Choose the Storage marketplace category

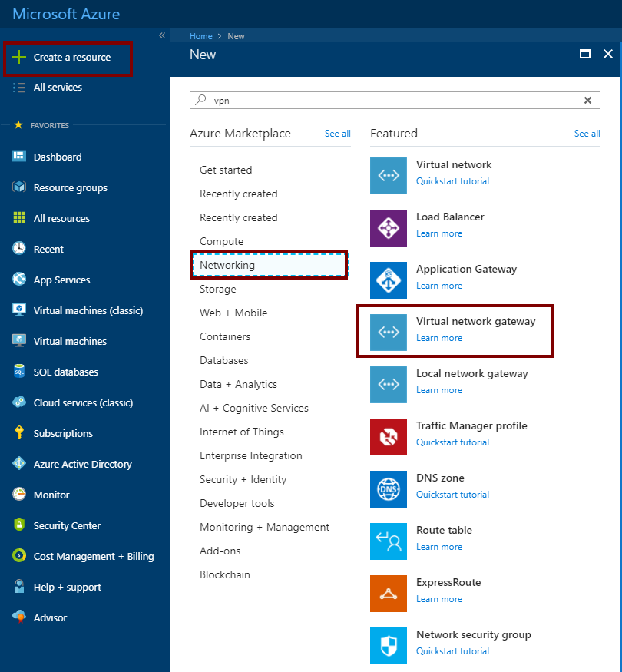218,289
